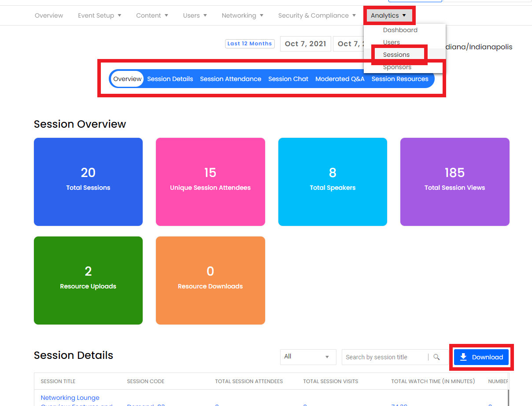Viewport: 532px width, 406px height.
Task: Switch to the Session Attendance tab
Action: click(x=230, y=79)
